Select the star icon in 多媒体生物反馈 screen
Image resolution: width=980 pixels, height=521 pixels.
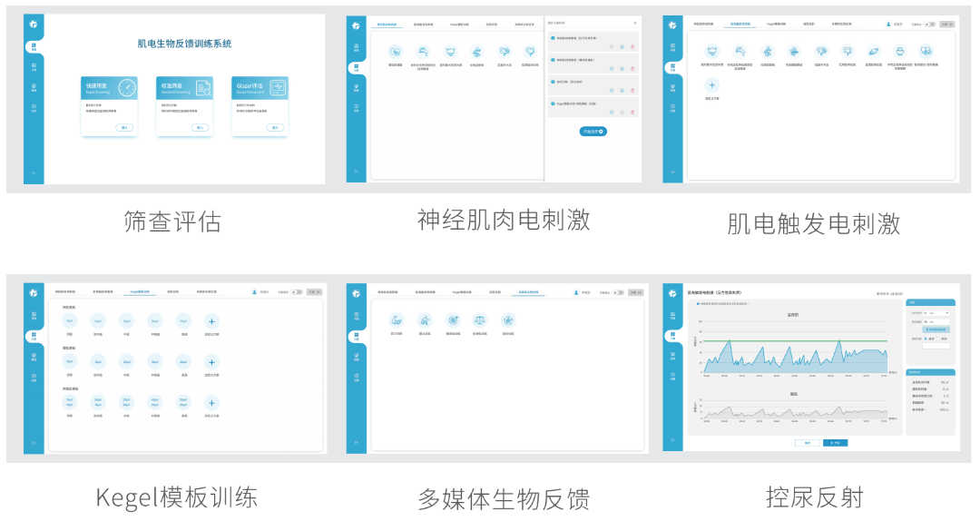tap(507, 319)
